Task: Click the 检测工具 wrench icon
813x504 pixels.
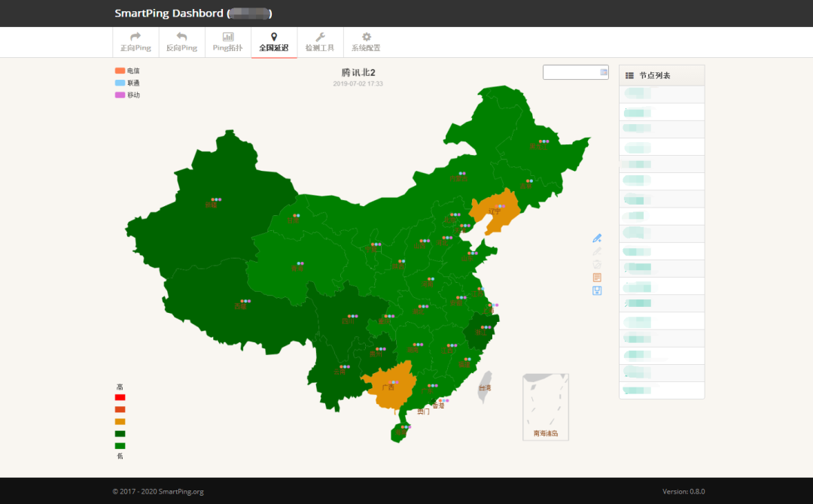Action: [320, 37]
